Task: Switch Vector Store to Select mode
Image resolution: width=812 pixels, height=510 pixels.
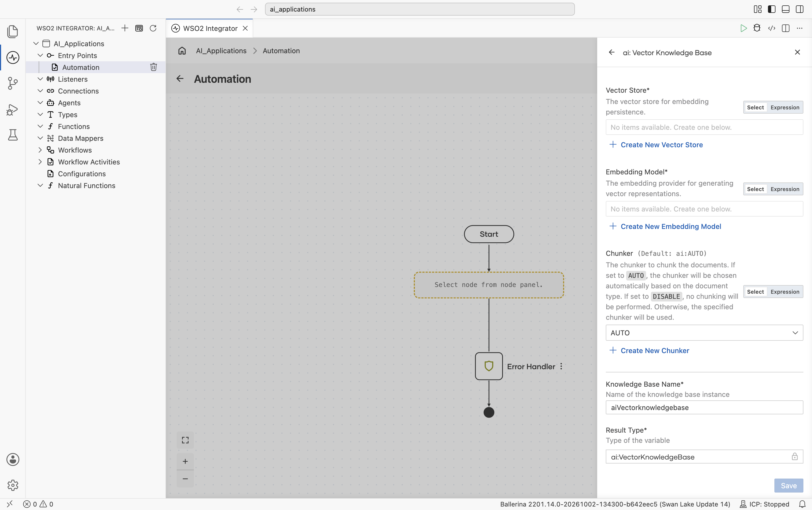Action: [x=755, y=107]
